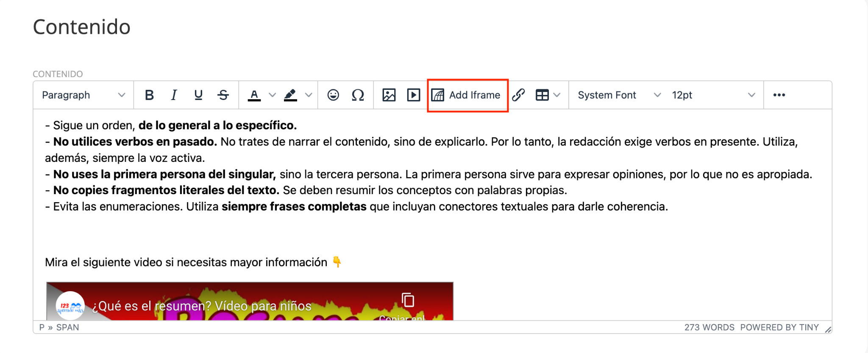Viewport: 868px width, 353px height.
Task: Click the 273 WORDS counter
Action: 709,328
